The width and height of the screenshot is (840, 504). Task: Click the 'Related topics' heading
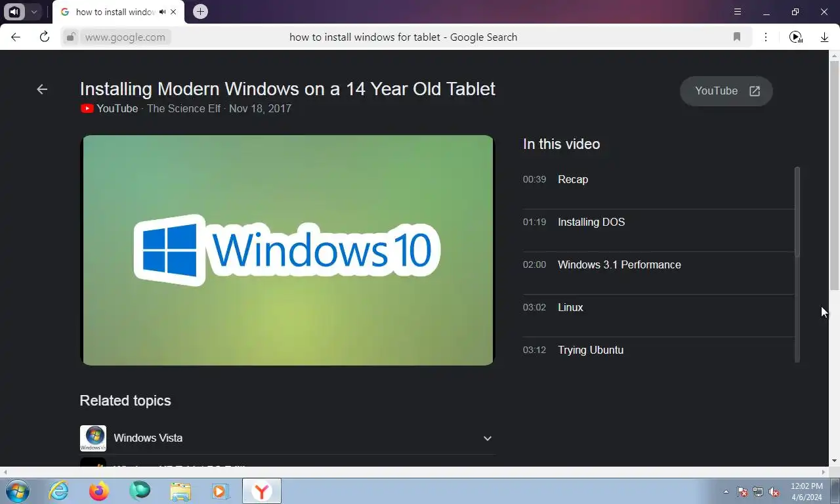(125, 400)
